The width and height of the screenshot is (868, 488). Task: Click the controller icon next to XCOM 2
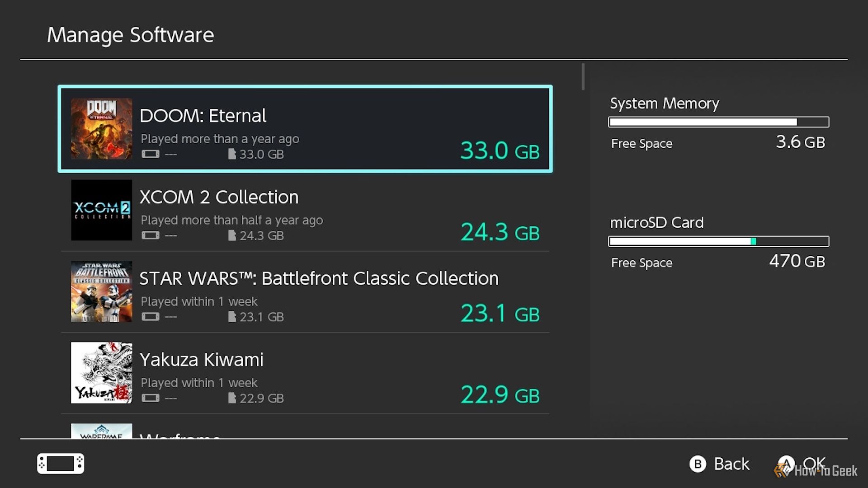point(149,235)
